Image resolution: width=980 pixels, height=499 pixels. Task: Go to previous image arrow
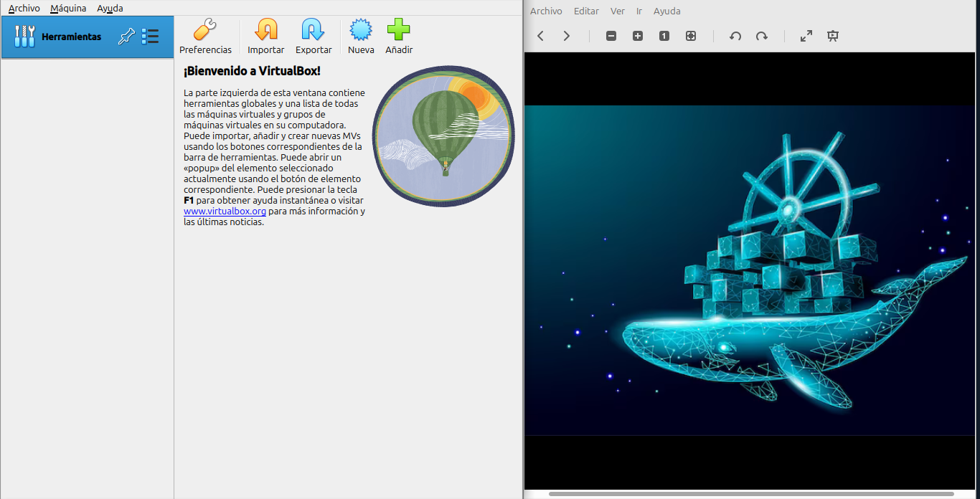point(540,36)
